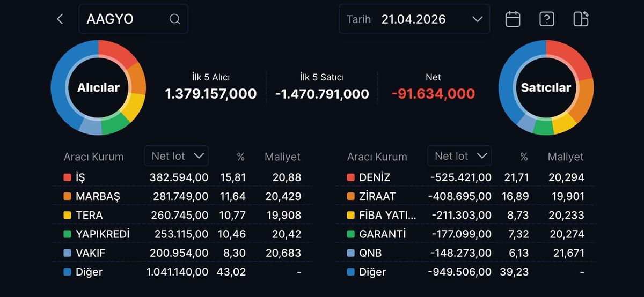Go back using the left arrow
644x297 pixels.
pyautogui.click(x=60, y=19)
